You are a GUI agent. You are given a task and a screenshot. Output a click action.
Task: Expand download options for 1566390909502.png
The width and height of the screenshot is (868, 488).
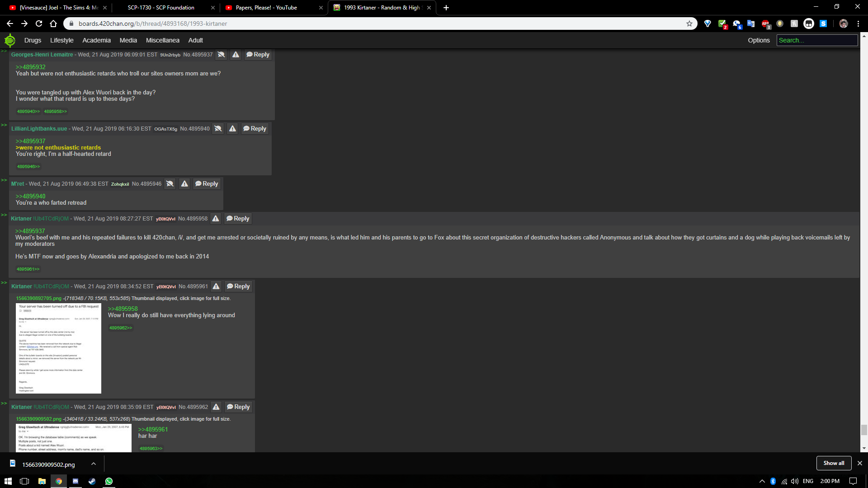93,464
